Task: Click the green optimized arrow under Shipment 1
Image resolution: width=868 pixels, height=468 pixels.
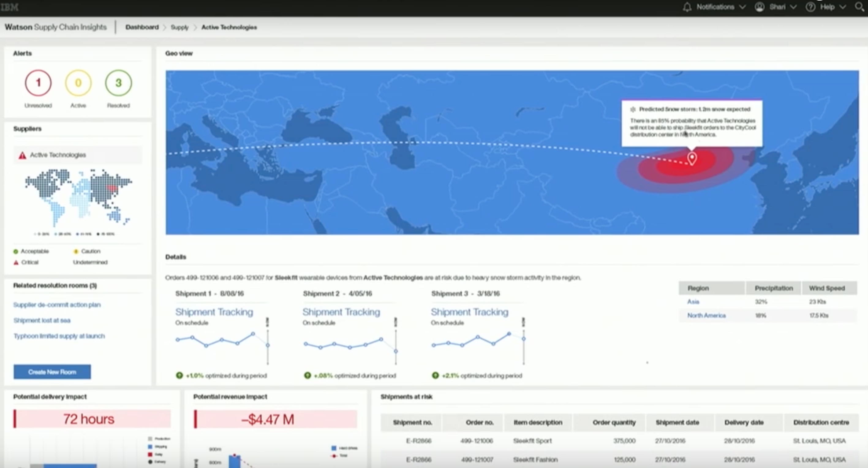Action: tap(179, 375)
